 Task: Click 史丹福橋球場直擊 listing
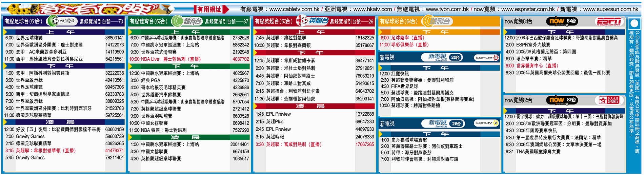click(x=409, y=140)
